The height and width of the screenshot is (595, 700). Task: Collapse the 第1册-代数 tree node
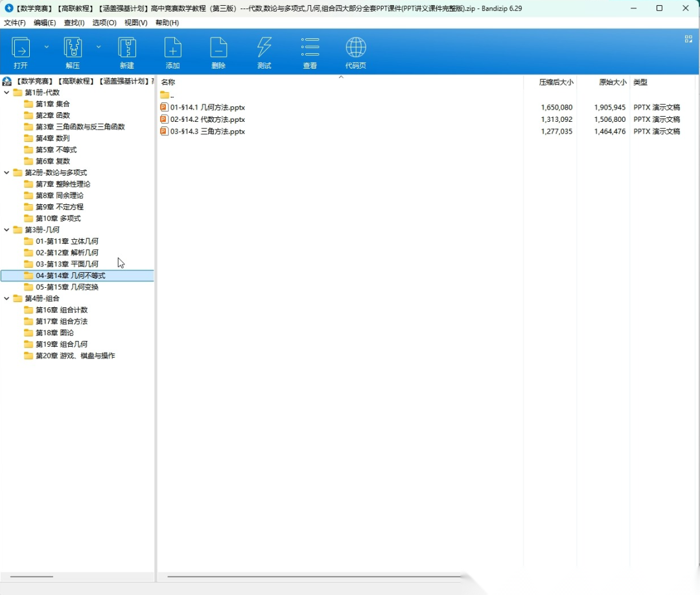coord(7,93)
